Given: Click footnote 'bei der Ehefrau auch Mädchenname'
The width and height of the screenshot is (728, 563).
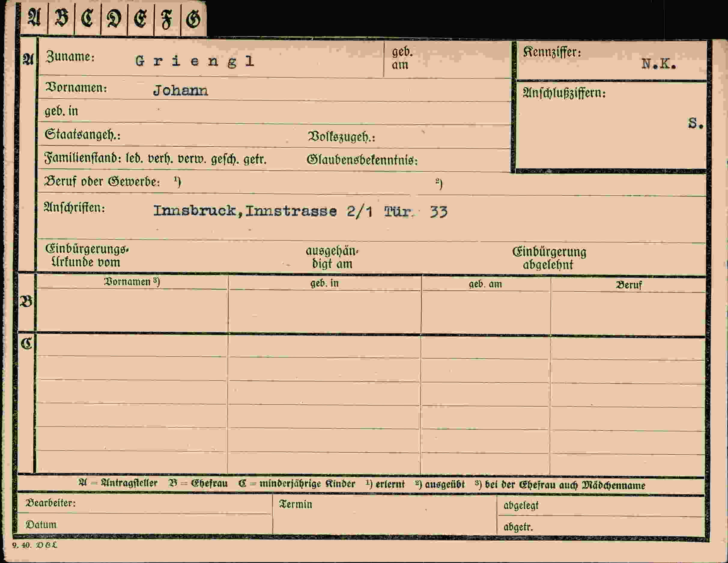Looking at the screenshot, I should [565, 485].
